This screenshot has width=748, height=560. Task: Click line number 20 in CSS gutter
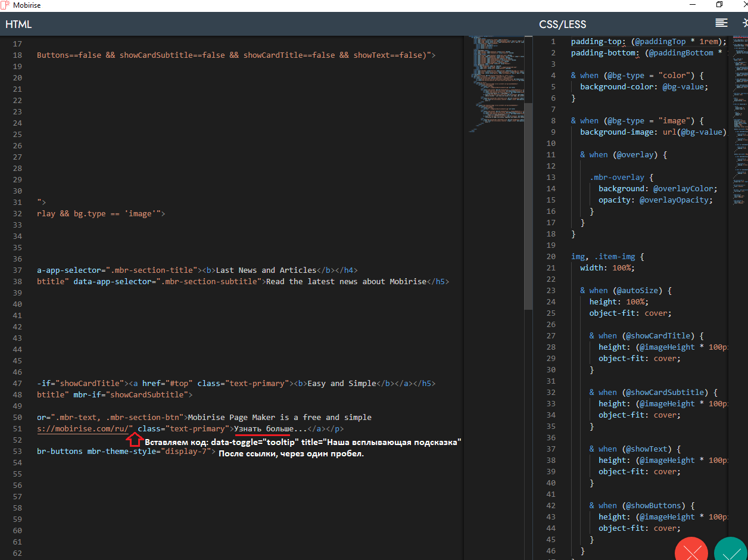point(550,257)
